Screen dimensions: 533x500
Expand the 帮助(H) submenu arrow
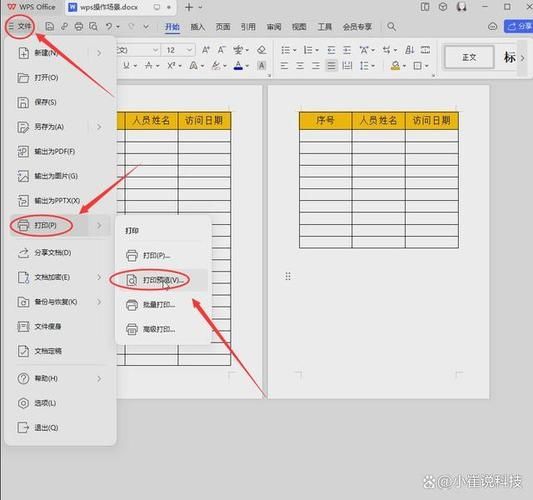pyautogui.click(x=99, y=378)
